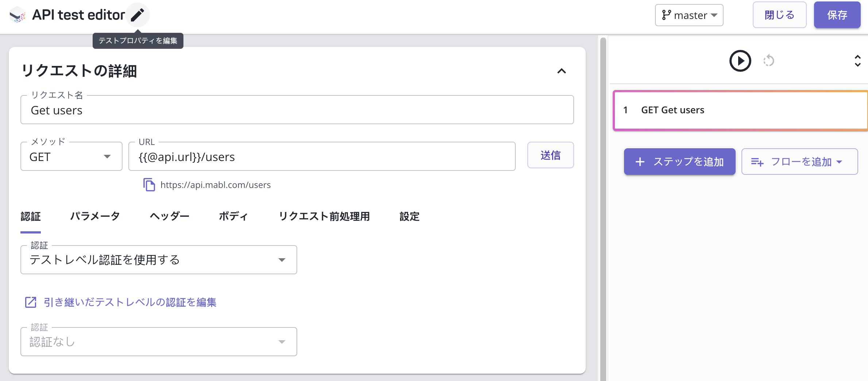
Task: Open the disabled 認証なし dropdown
Action: tap(159, 342)
